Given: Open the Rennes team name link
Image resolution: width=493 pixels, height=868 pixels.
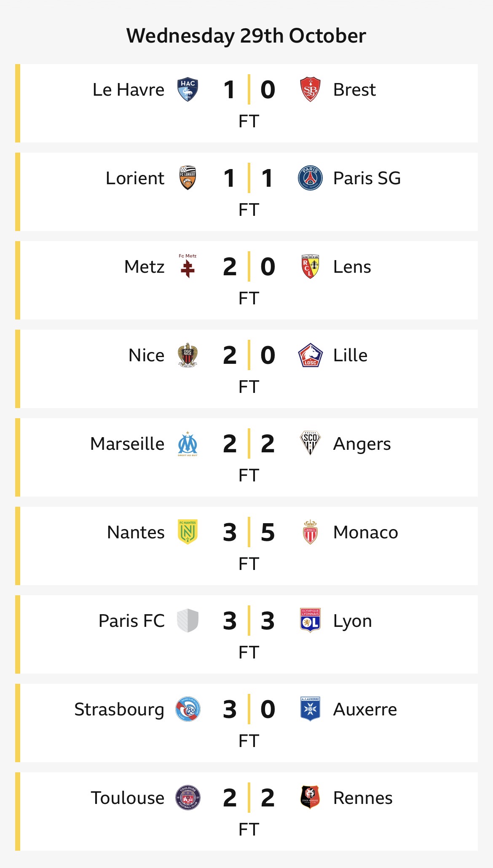Looking at the screenshot, I should 363,798.
